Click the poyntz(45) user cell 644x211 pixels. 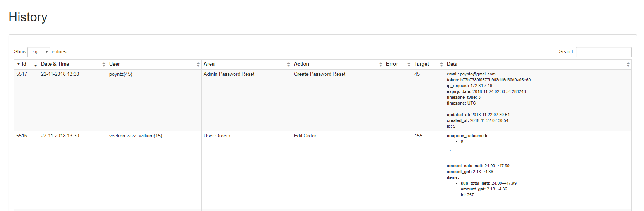tap(120, 74)
